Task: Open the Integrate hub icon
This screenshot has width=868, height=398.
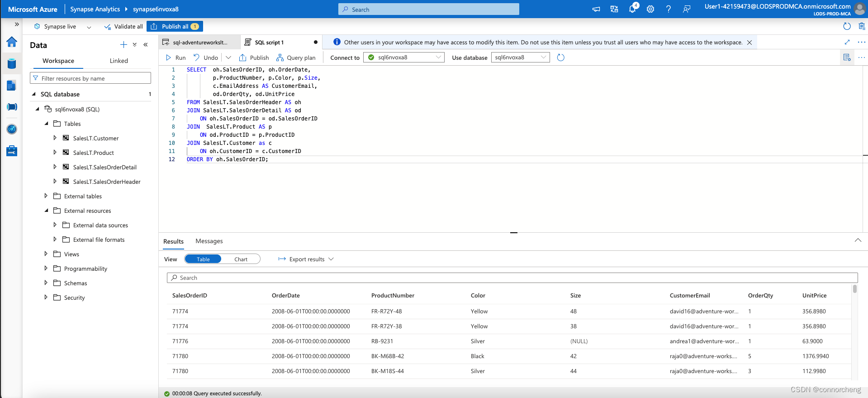Action: point(12,107)
